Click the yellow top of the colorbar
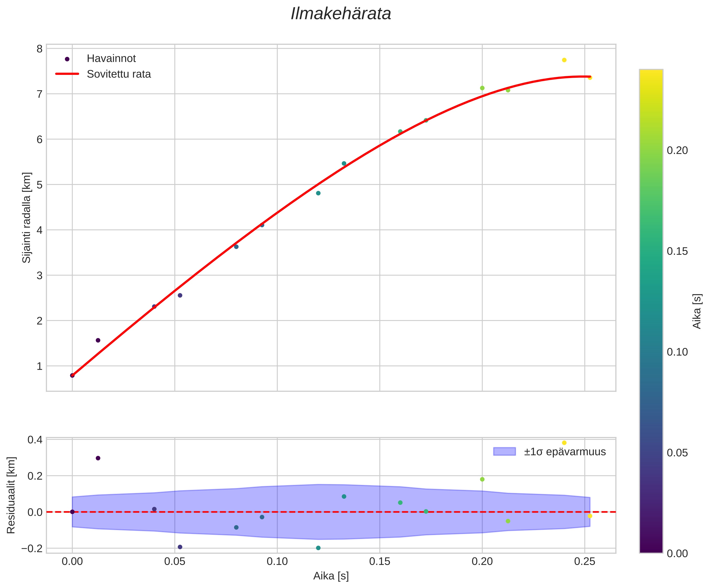709x588 pixels. (x=651, y=73)
